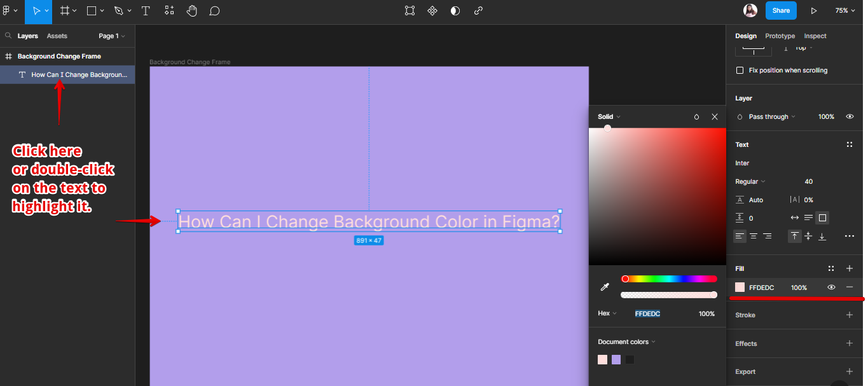Open the Comment tool
Screen dimensions: 868x386
coord(215,11)
